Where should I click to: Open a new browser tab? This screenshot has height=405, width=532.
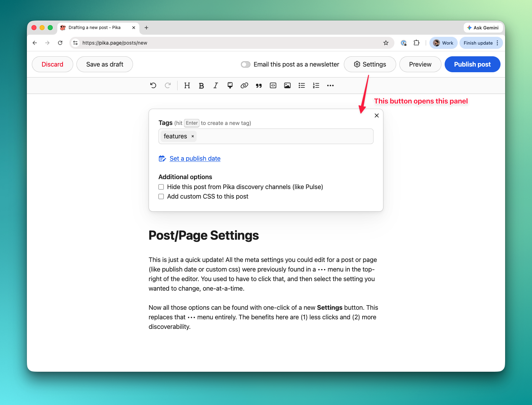pos(146,28)
